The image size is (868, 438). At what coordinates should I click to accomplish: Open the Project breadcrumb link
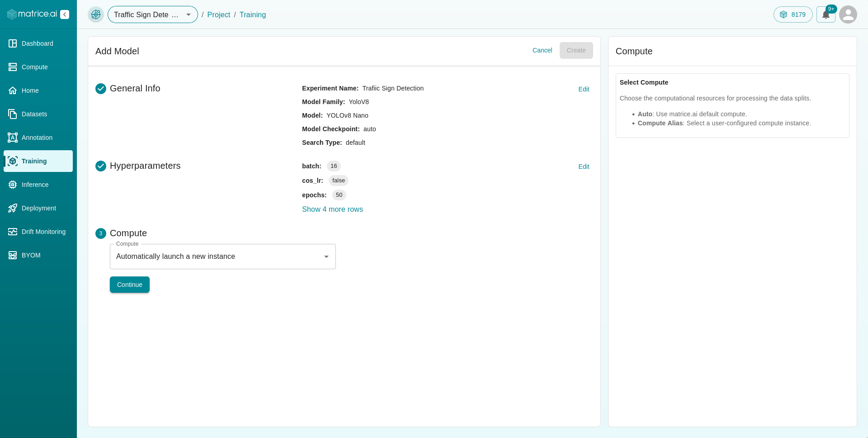(x=219, y=14)
